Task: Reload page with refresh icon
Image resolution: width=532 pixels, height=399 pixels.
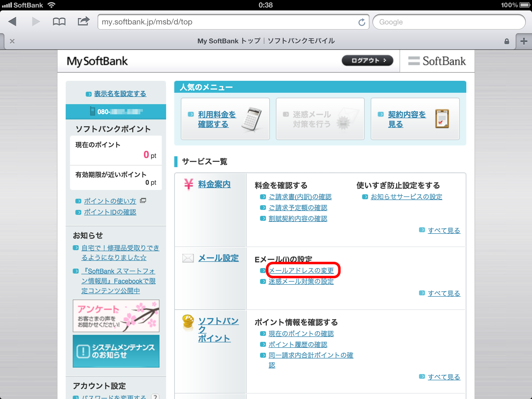Action: tap(362, 22)
